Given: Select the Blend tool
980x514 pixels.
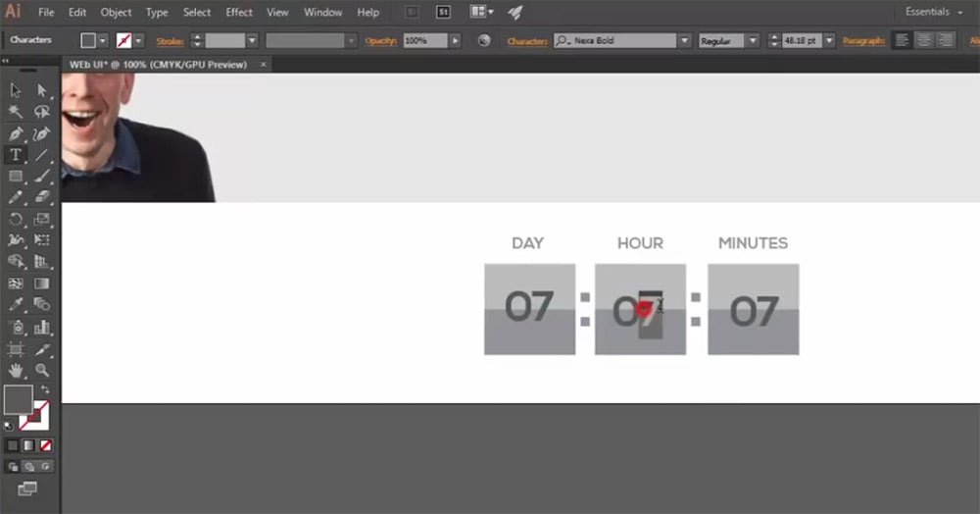Looking at the screenshot, I should (42, 304).
